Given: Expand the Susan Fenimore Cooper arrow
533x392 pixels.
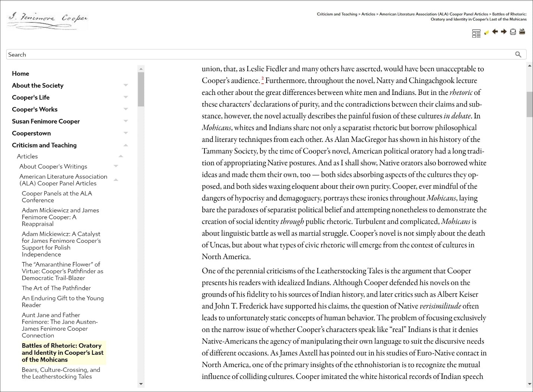Looking at the screenshot, I should [x=126, y=121].
